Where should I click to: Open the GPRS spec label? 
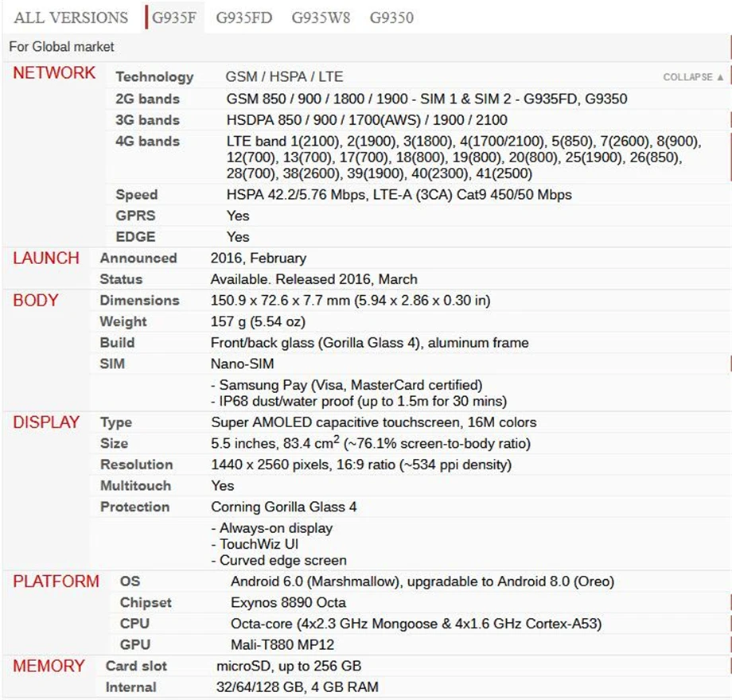(x=135, y=216)
